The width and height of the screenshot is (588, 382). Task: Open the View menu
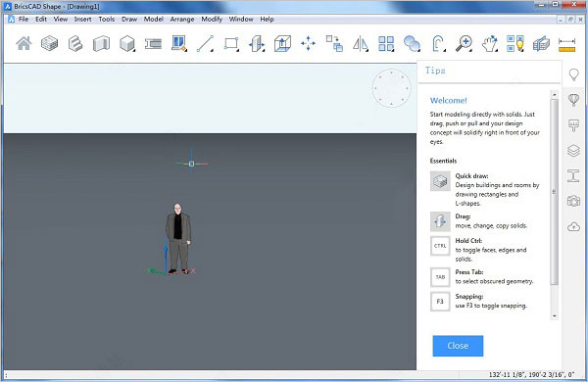61,20
